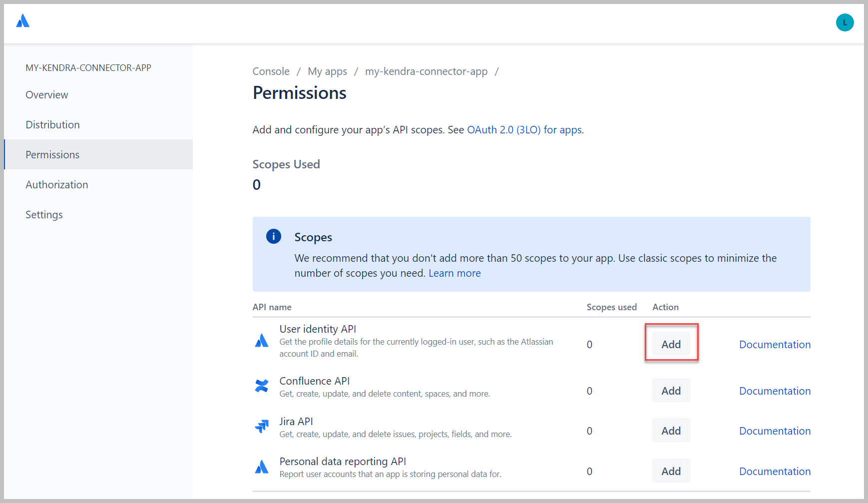Add the User identity API scope

point(671,344)
